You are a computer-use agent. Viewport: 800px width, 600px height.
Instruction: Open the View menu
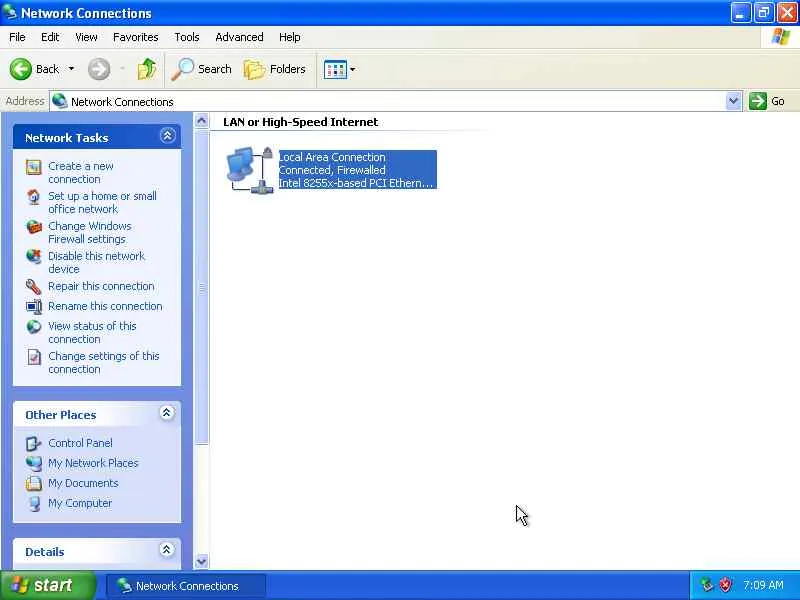click(86, 37)
